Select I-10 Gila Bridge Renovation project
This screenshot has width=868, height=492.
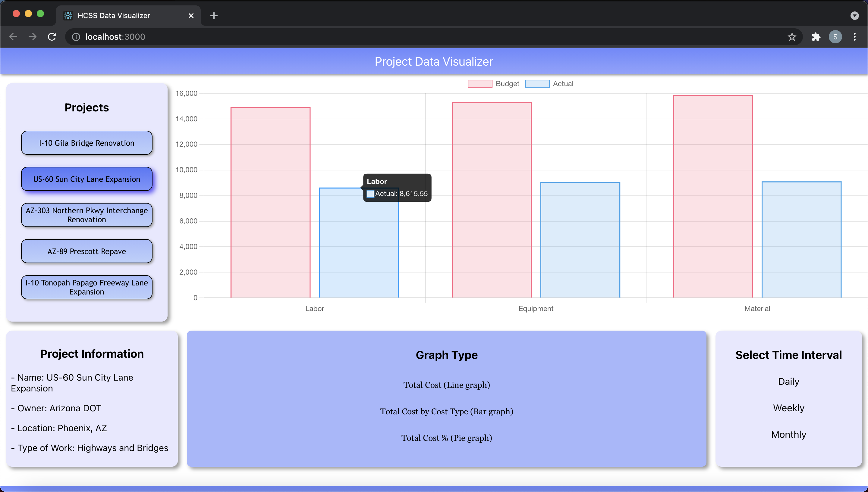click(86, 143)
